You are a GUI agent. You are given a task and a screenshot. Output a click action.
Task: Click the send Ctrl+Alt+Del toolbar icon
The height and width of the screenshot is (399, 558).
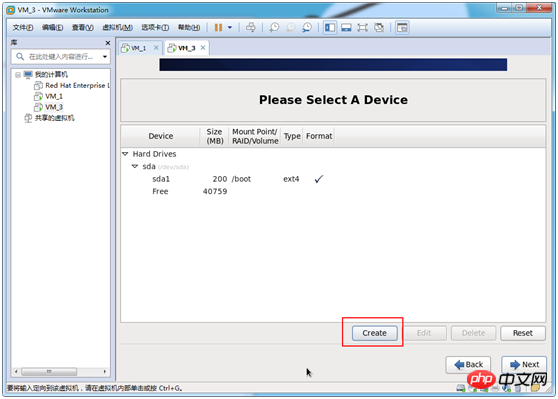pos(251,27)
